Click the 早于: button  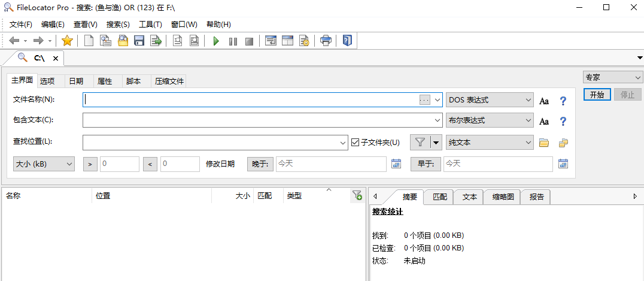pos(426,164)
